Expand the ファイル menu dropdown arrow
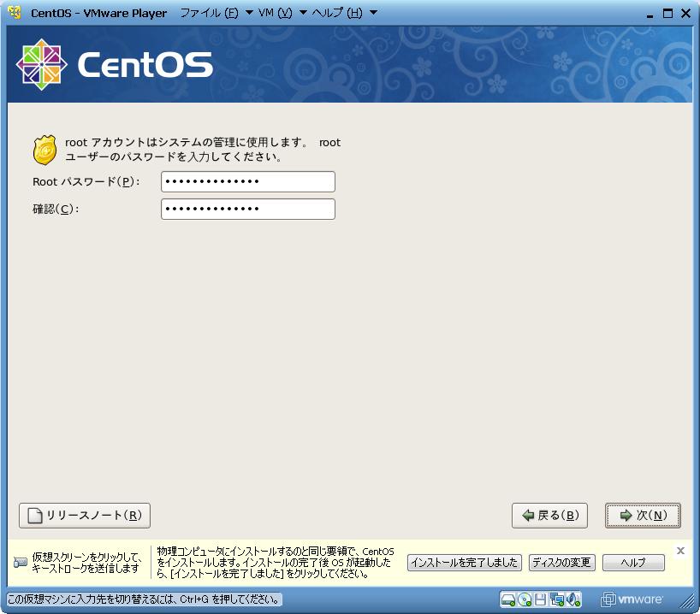The image size is (700, 614). [249, 13]
